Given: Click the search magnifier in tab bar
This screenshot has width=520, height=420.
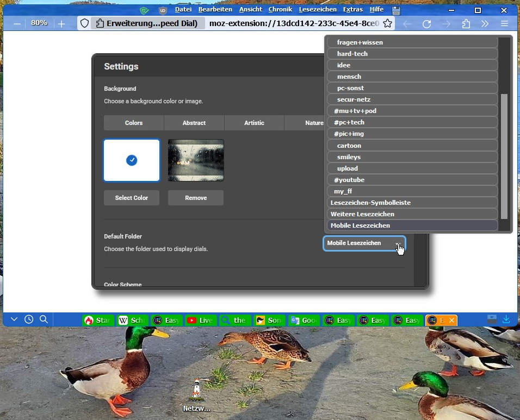Looking at the screenshot, I should (x=44, y=319).
